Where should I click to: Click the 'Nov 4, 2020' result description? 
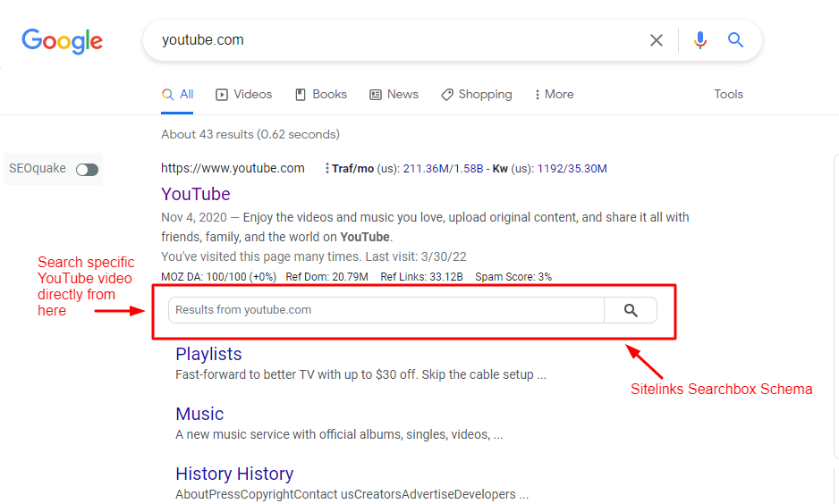(x=425, y=227)
